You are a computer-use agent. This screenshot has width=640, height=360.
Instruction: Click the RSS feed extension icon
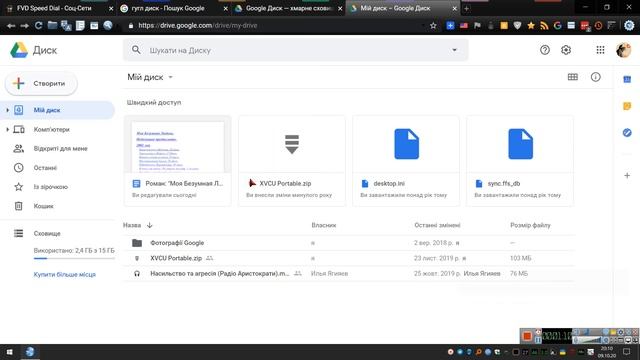(544, 25)
